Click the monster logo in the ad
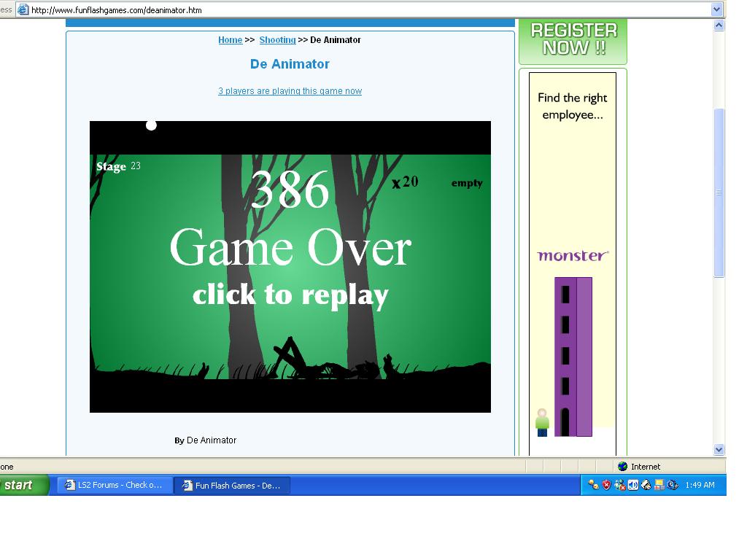The height and width of the screenshot is (560, 747). 573,256
